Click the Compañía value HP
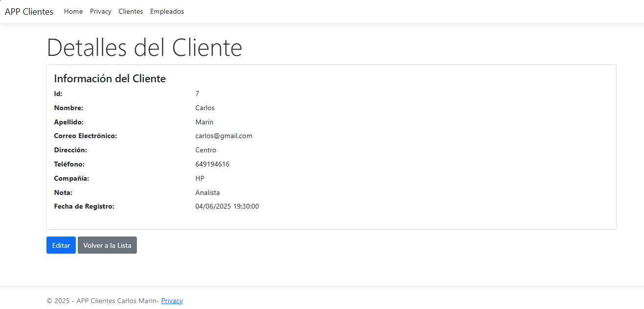This screenshot has height=309, width=644. (x=200, y=178)
